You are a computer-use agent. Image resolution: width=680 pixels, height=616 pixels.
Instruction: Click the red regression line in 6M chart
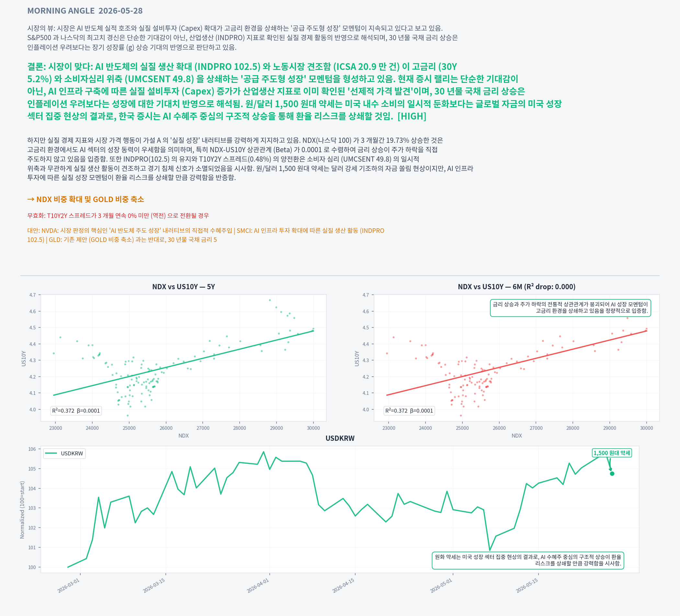[516, 363]
